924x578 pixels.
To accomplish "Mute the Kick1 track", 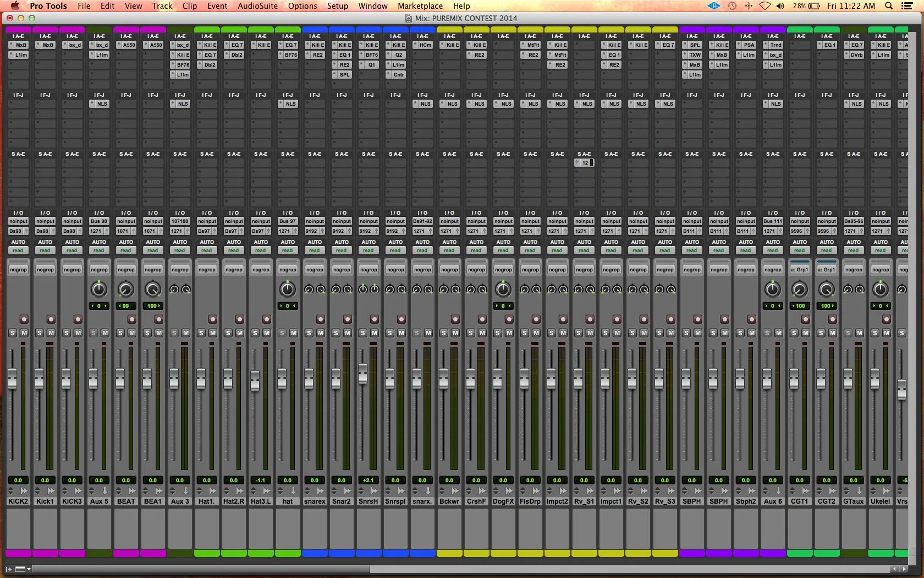I will pyautogui.click(x=51, y=333).
